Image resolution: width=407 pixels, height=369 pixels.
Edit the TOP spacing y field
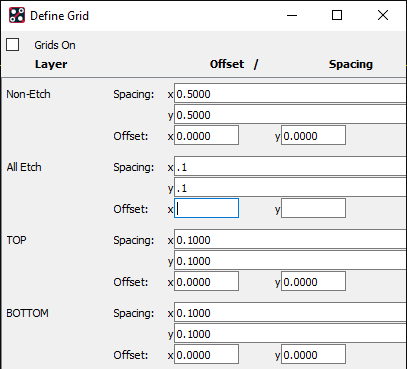click(290, 261)
